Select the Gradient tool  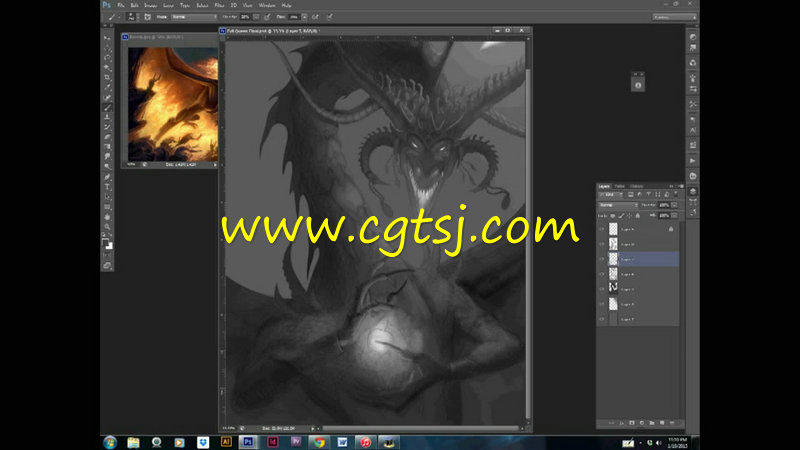(x=107, y=147)
